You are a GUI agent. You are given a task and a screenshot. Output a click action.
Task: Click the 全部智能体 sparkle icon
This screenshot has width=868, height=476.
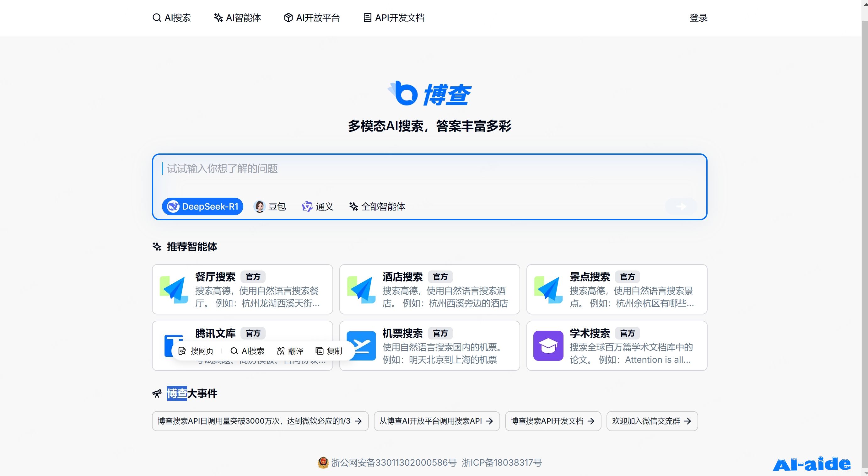pyautogui.click(x=353, y=206)
